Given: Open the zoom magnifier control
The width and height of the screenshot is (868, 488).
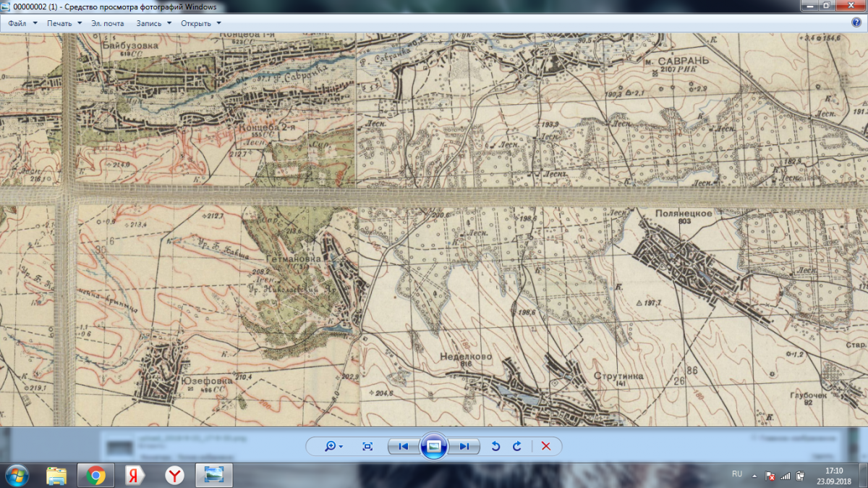Looking at the screenshot, I should click(x=333, y=447).
